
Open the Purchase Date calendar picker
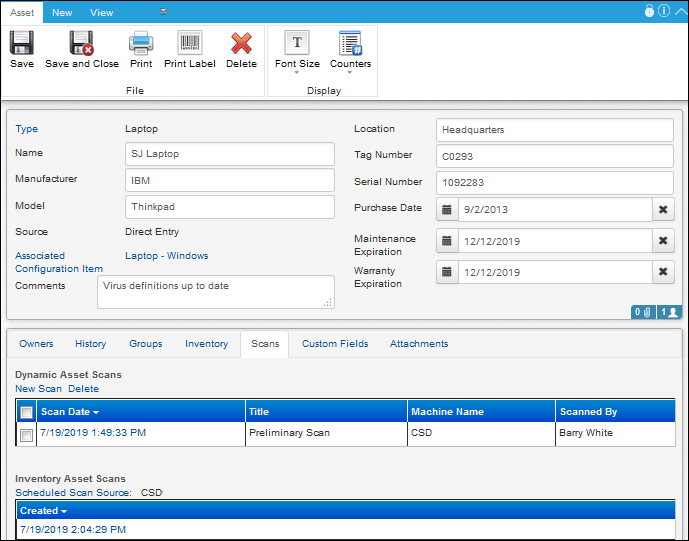pos(447,210)
